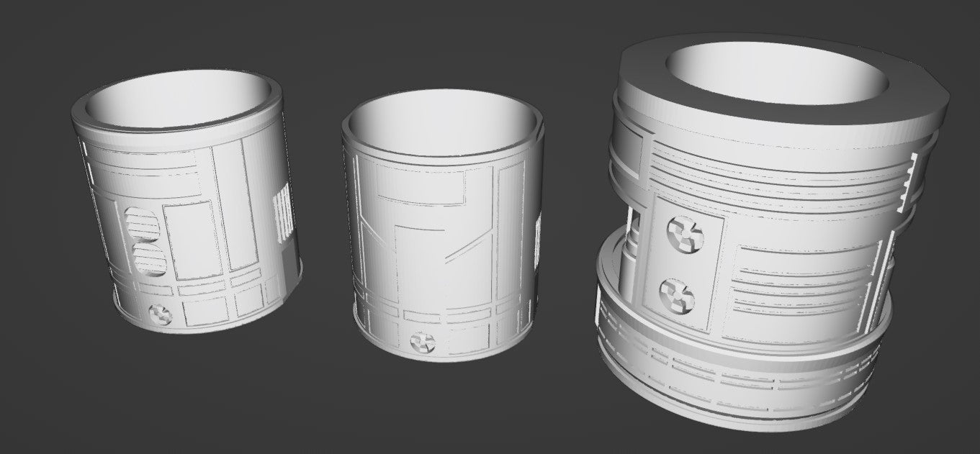Click the upper oval vent on left model
This screenshot has width=980, height=454.
click(x=142, y=224)
